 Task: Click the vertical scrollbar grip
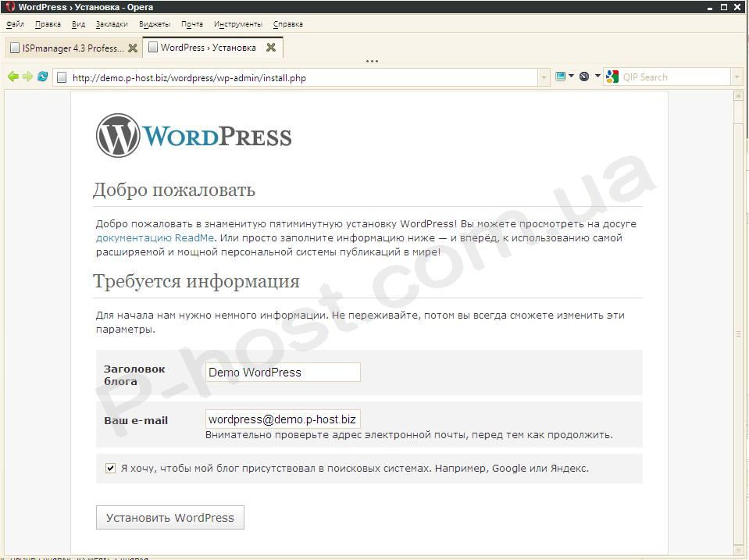pos(739,334)
